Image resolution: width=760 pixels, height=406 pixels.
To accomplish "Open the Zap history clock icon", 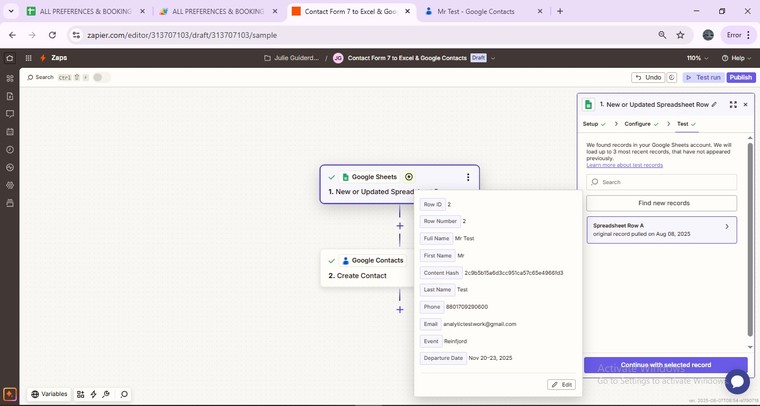I will [10, 150].
